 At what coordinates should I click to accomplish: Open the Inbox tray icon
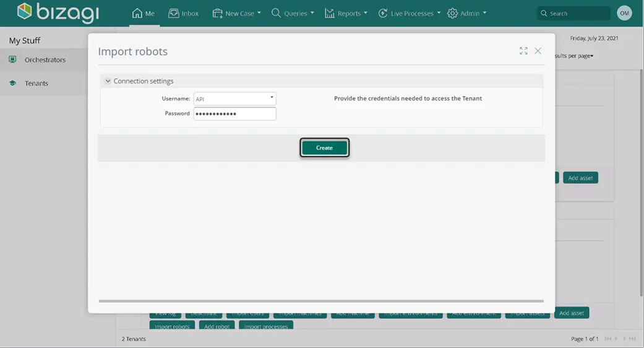click(174, 13)
